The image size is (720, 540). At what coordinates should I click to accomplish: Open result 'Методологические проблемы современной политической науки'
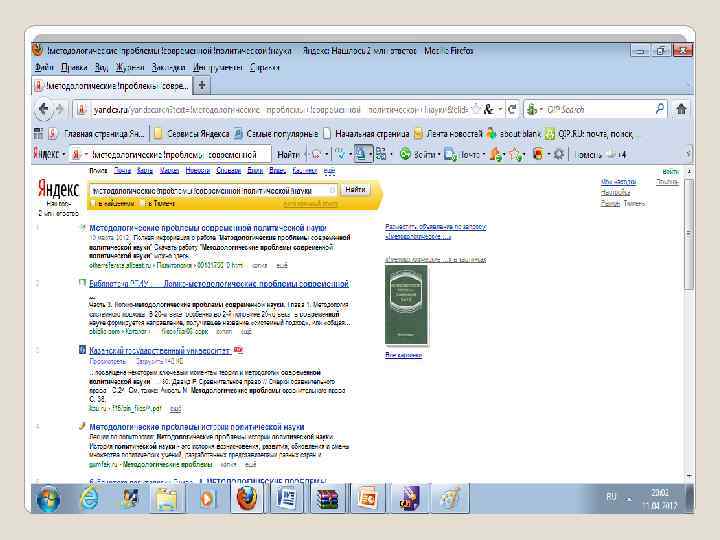pyautogui.click(x=208, y=228)
